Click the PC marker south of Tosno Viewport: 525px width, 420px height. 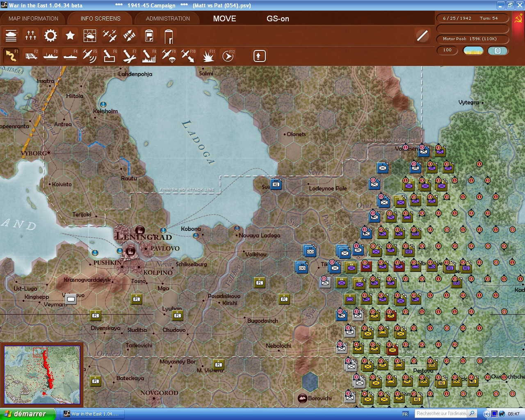pos(137,299)
